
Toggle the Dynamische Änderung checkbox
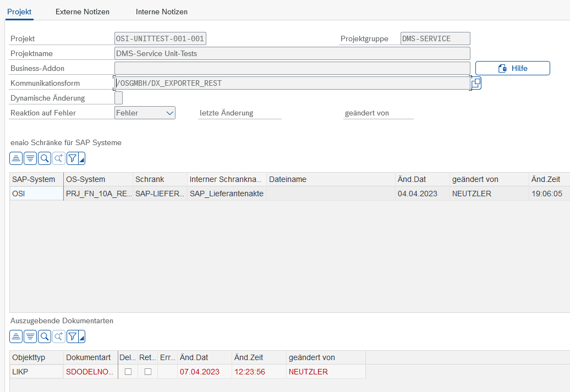(118, 98)
